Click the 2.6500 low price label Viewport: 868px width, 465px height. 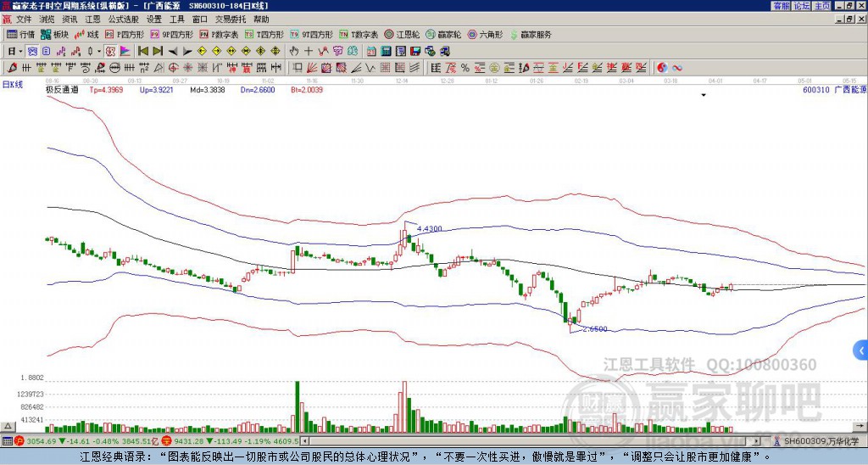(595, 328)
